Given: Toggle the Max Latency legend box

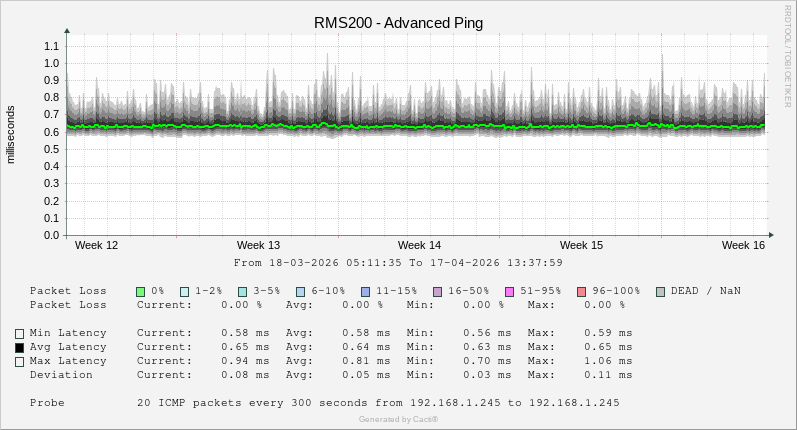Looking at the screenshot, I should coord(19,362).
